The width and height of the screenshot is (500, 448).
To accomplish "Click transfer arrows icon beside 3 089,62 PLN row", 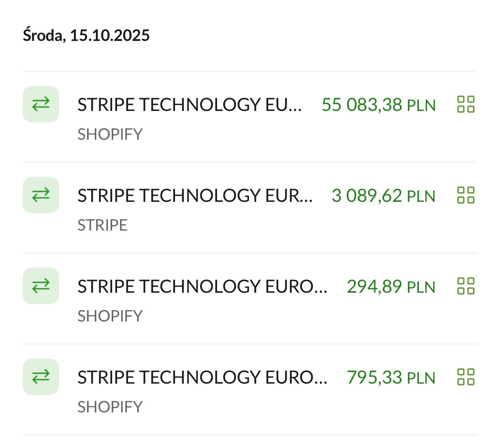I will [x=41, y=195].
